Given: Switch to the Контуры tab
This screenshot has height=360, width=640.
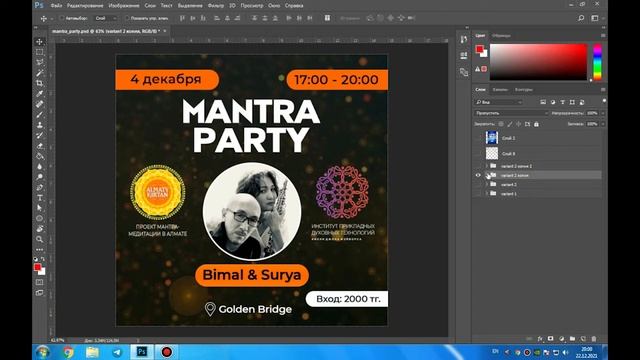Looking at the screenshot, I should pyautogui.click(x=524, y=89).
